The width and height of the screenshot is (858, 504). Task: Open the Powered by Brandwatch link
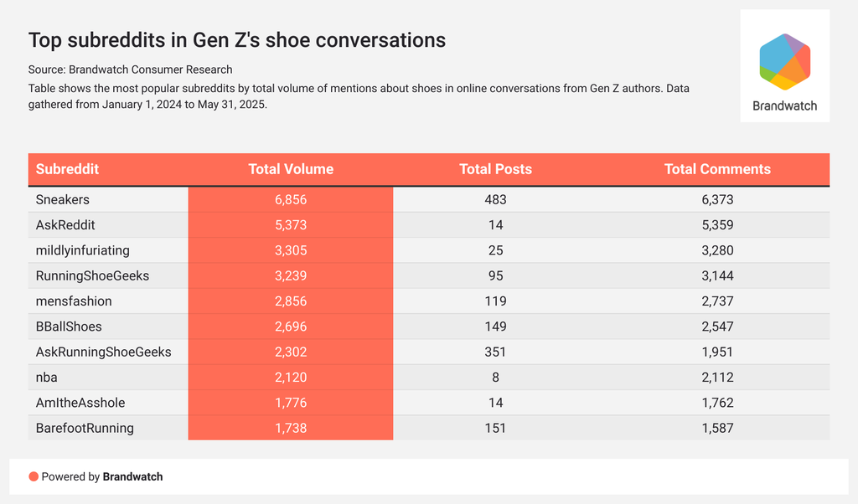point(132,476)
